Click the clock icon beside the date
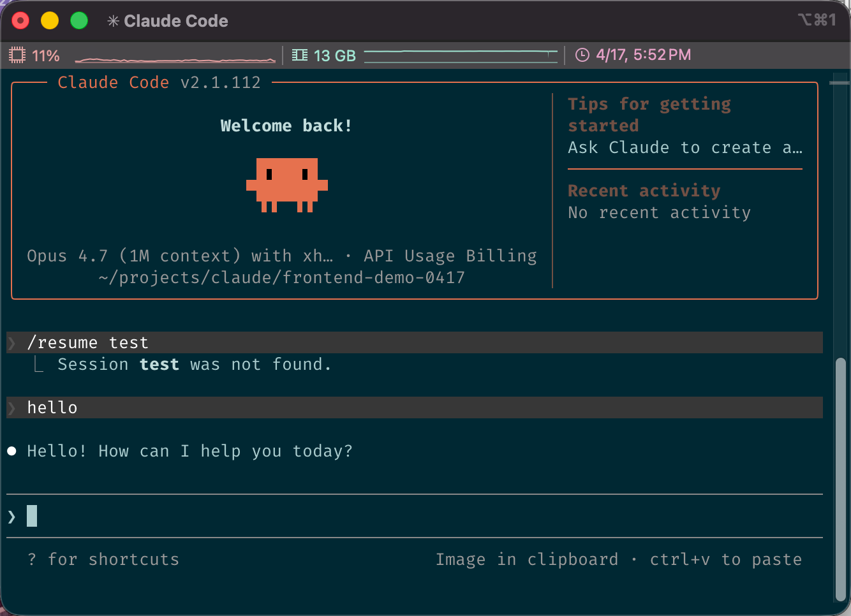Screen dimensions: 851x616 click(582, 55)
